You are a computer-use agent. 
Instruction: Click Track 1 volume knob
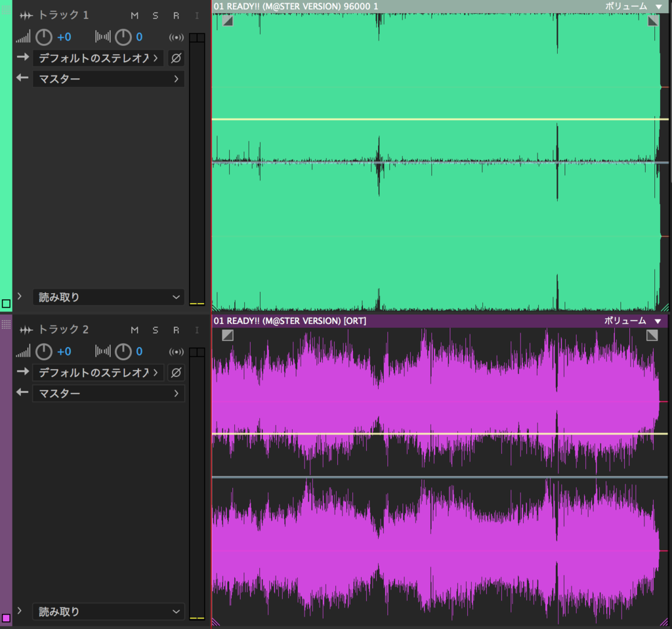[x=44, y=37]
